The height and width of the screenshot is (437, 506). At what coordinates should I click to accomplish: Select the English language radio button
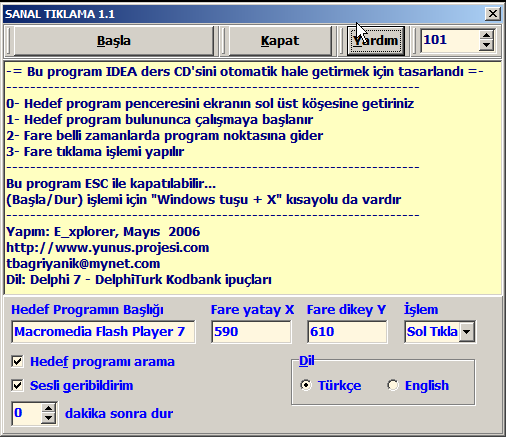tap(393, 385)
